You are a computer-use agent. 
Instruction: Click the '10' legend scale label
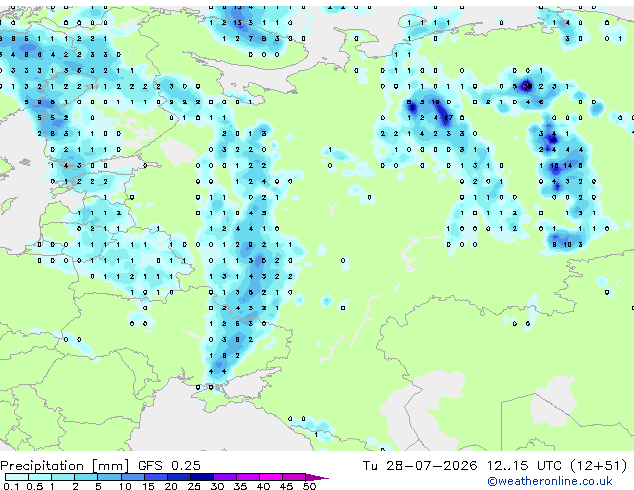(125, 486)
